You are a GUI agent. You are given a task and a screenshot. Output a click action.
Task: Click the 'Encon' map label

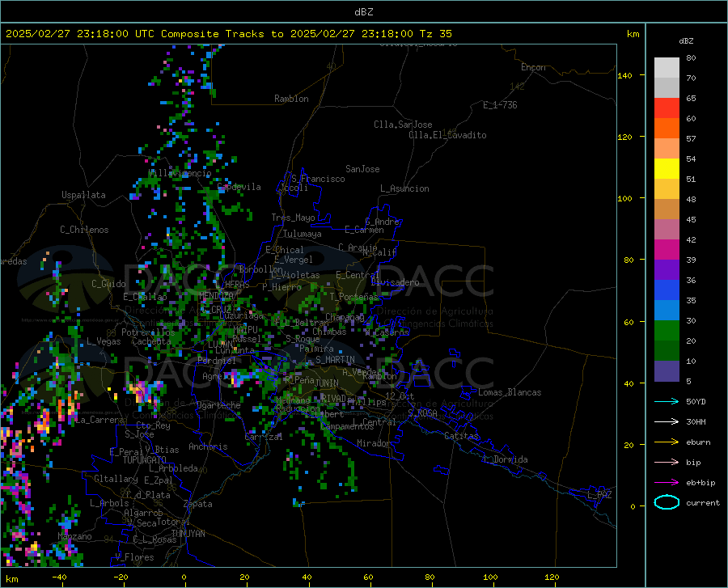click(x=533, y=67)
